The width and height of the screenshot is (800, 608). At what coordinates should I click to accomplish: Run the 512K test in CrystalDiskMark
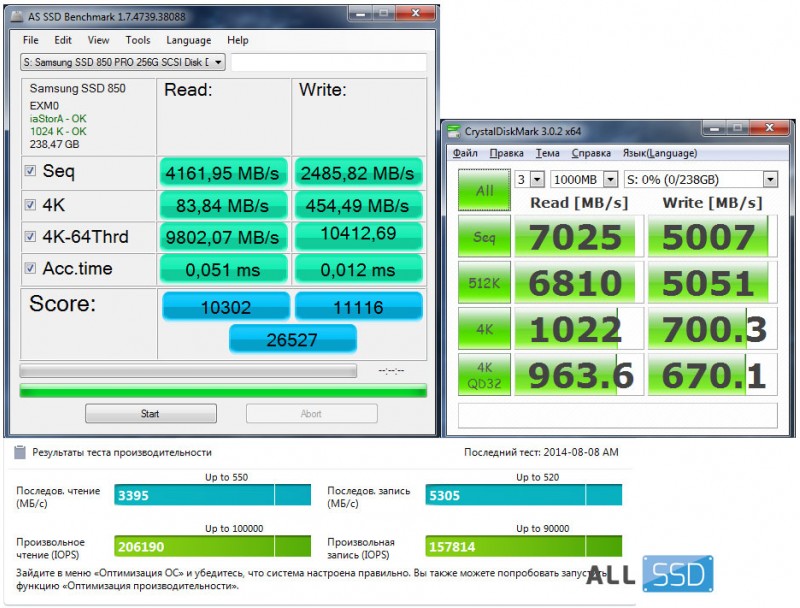tap(484, 283)
